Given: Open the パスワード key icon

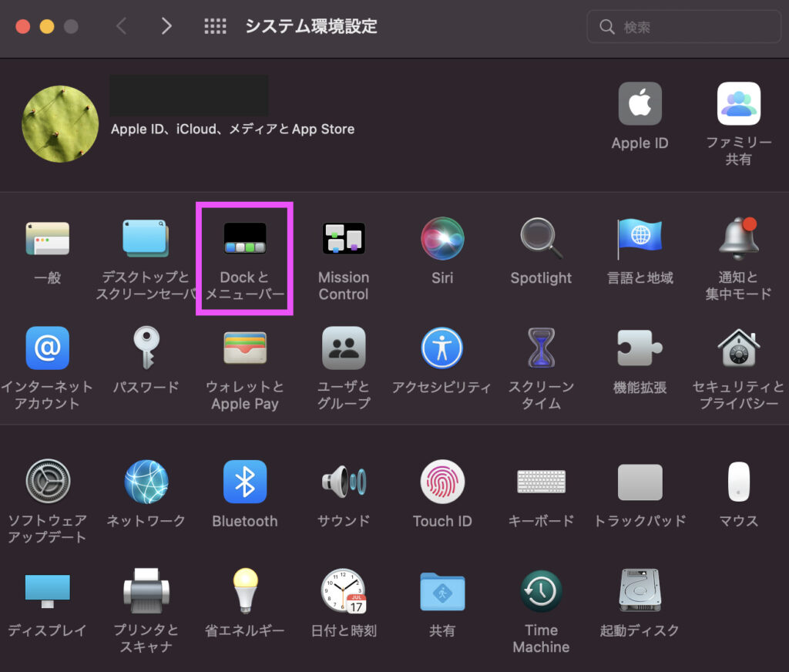Looking at the screenshot, I should [146, 348].
